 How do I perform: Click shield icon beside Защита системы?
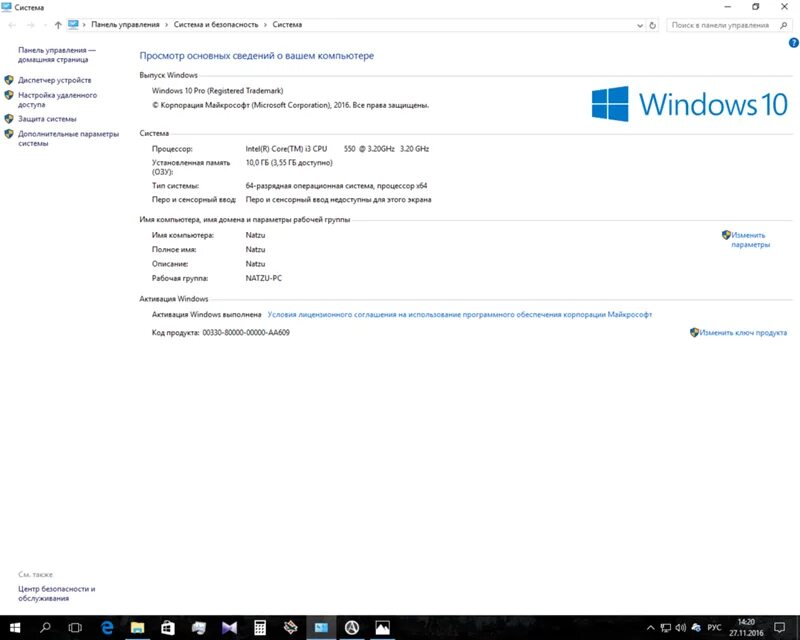[x=9, y=119]
